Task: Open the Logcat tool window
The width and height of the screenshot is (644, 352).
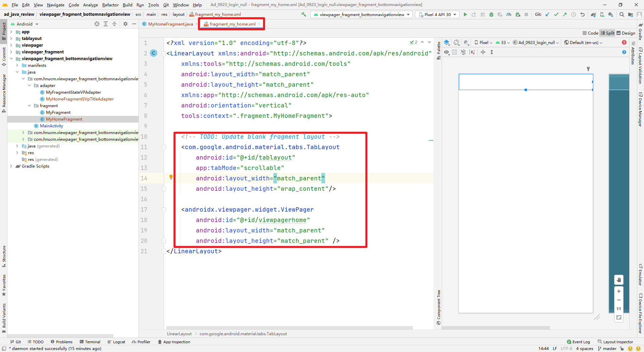Action: 116,342
